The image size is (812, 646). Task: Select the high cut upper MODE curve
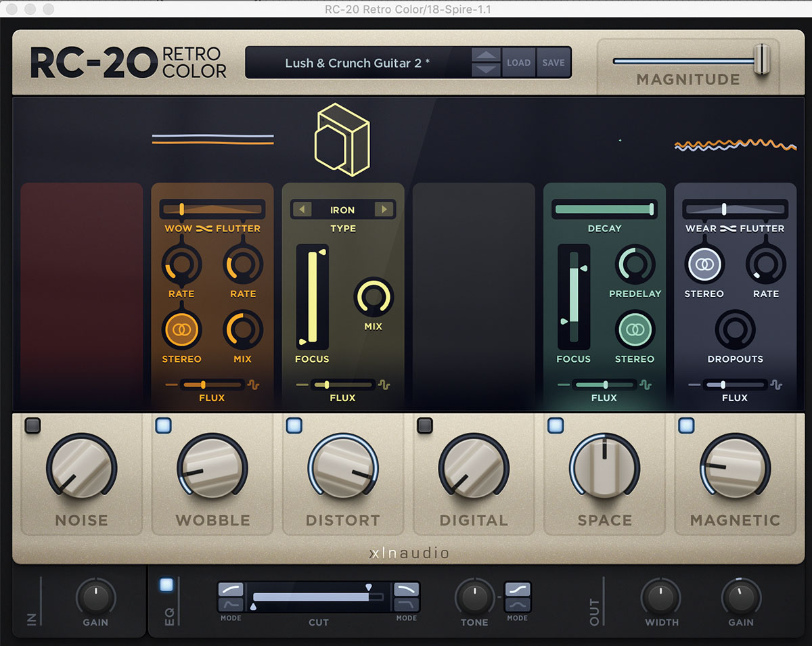point(407,589)
